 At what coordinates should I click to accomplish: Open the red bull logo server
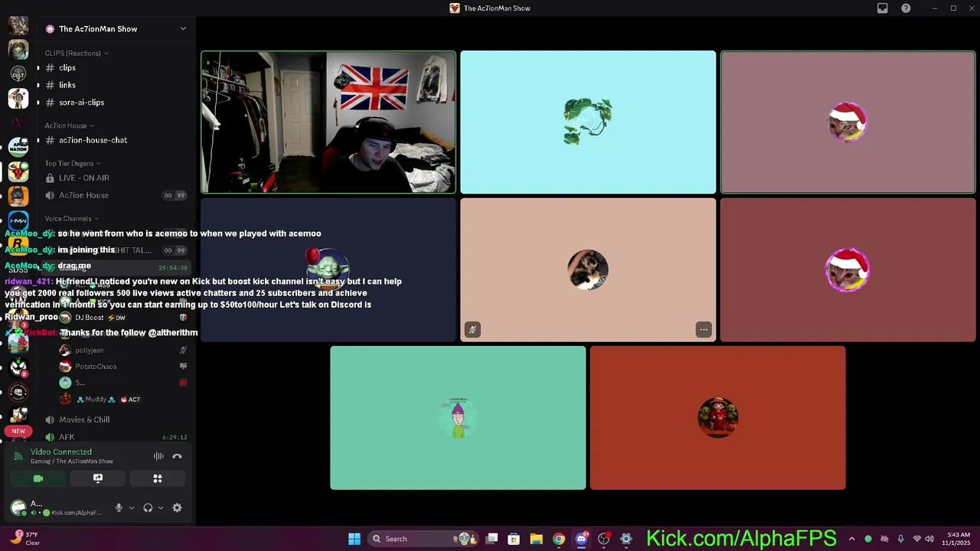tap(18, 171)
